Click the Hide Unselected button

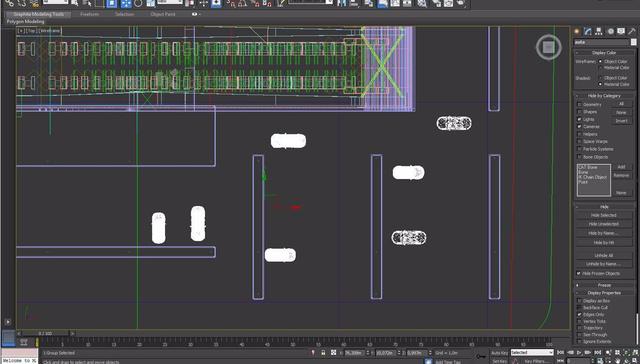click(604, 224)
